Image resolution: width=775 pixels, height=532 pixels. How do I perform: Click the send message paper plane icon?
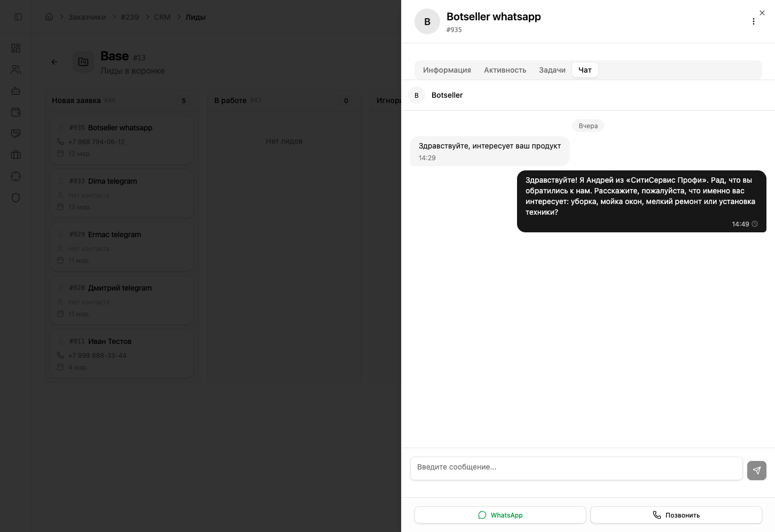[756, 471]
